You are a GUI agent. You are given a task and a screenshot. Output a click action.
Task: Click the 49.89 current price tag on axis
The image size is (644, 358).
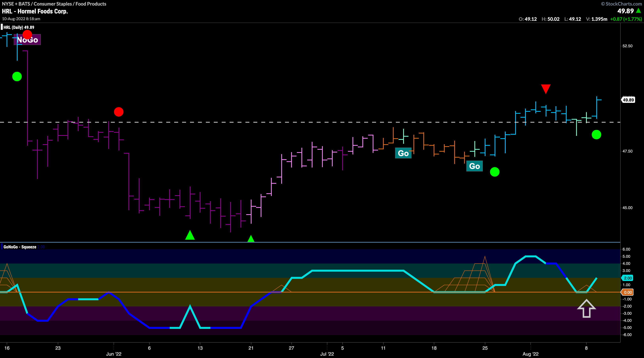(x=628, y=100)
